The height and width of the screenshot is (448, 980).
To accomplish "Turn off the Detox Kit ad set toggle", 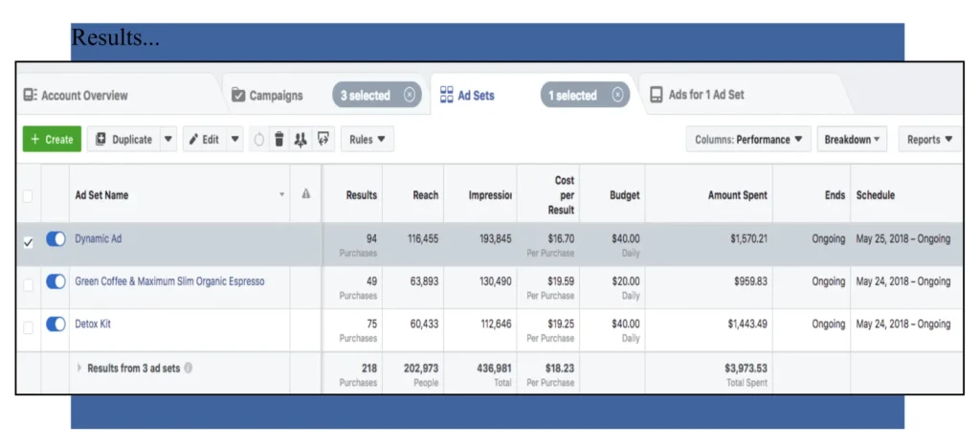I will tap(56, 325).
